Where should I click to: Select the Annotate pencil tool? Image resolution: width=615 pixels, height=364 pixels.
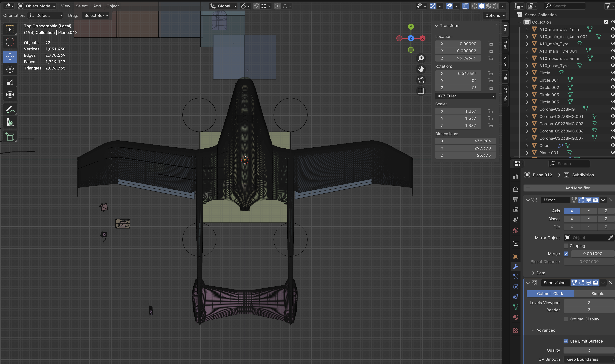(10, 109)
